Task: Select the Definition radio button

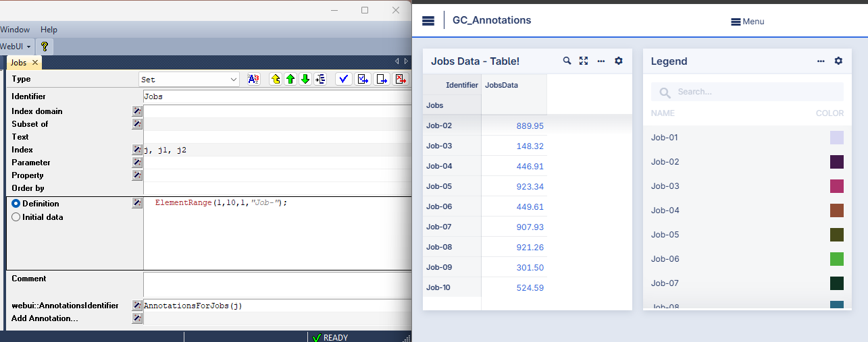Action: [x=16, y=204]
